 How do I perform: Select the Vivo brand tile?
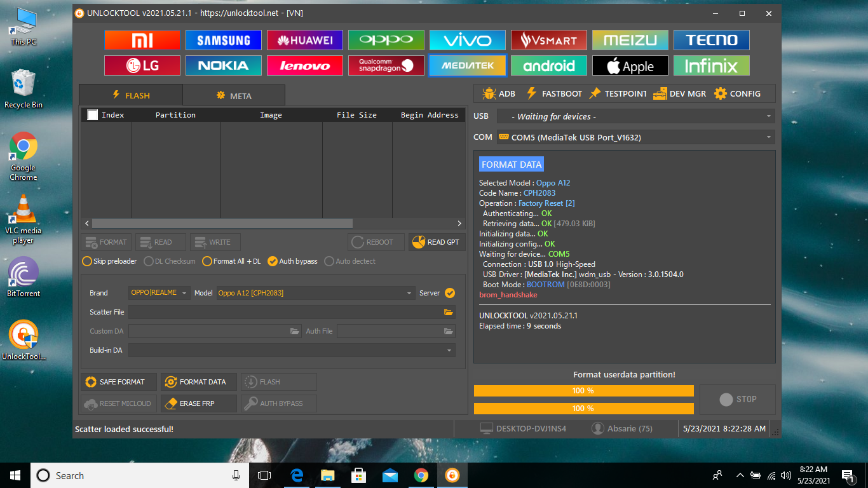click(x=468, y=40)
